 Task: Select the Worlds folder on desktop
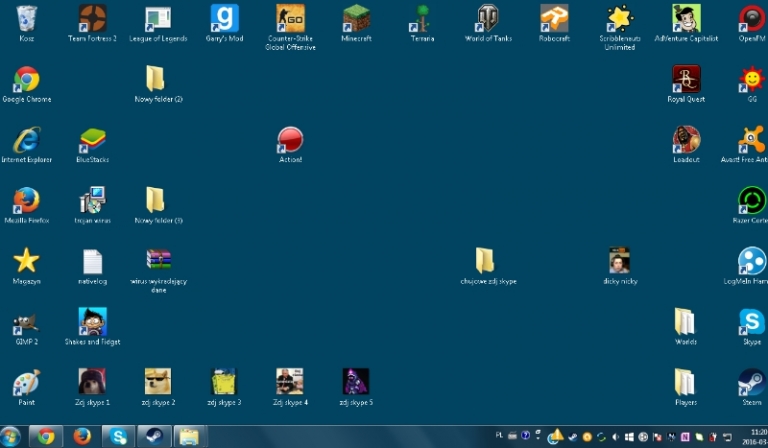(685, 322)
